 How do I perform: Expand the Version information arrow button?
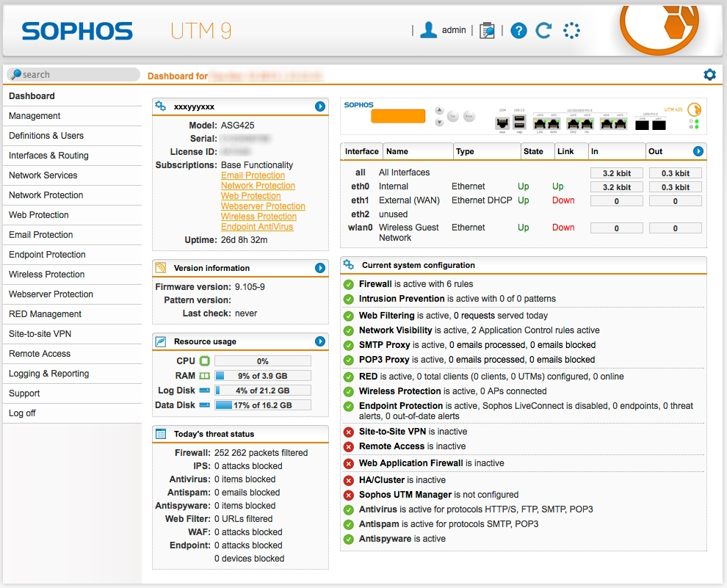[x=320, y=268]
